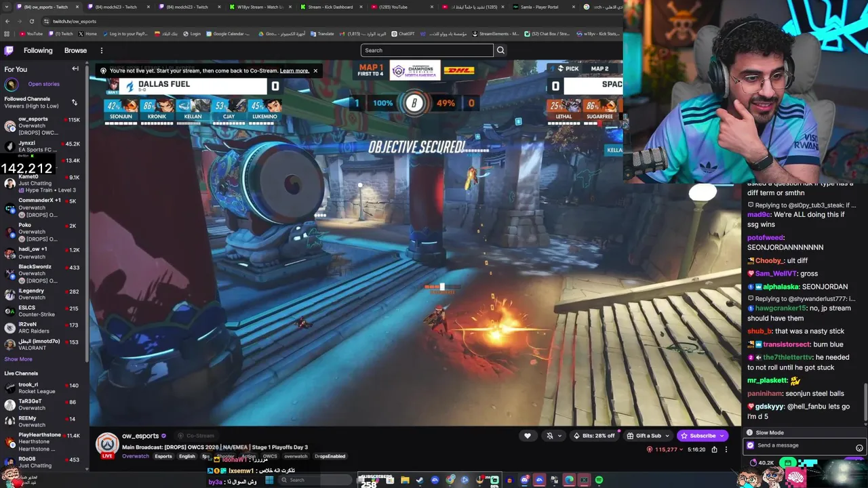Select iR2veN ARC Raiders channel
This screenshot has width=868, height=488.
[43, 327]
